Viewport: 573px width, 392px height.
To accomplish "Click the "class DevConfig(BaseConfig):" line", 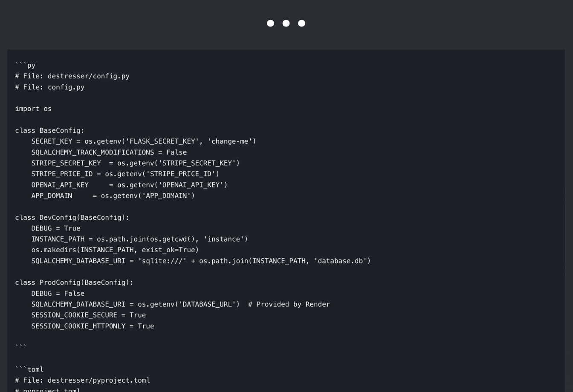I will point(72,217).
